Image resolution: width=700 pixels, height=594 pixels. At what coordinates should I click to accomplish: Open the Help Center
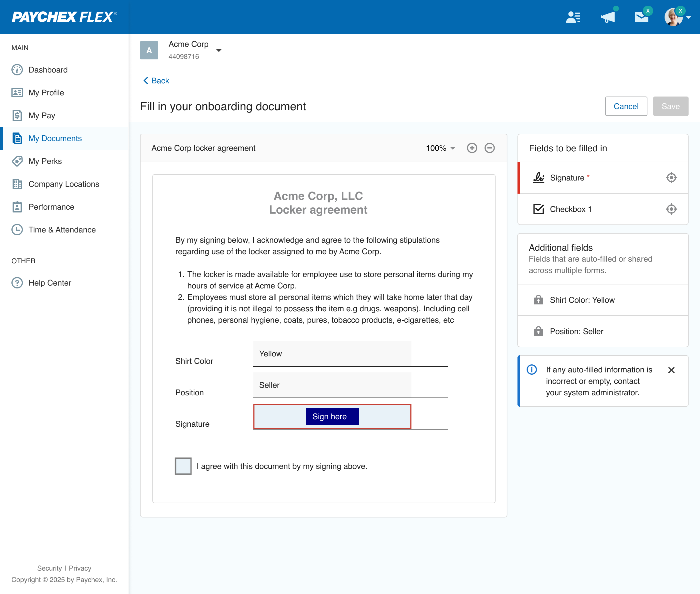tap(64, 283)
